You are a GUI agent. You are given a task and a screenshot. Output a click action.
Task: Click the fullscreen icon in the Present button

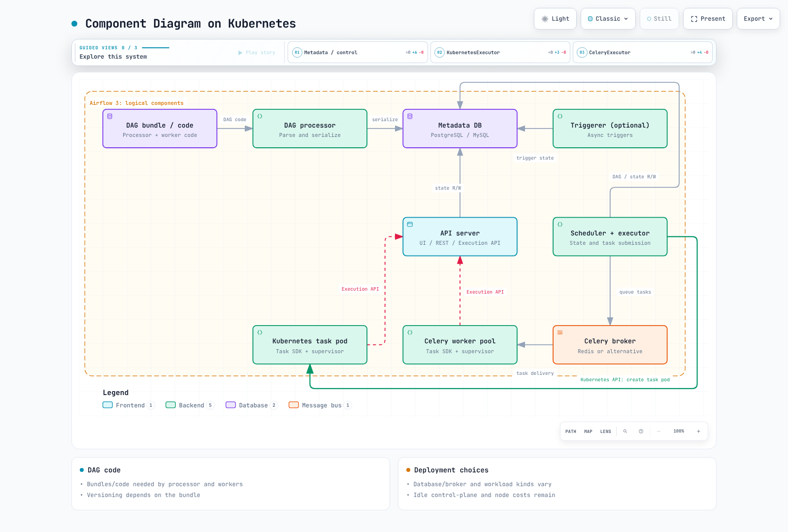coord(694,19)
